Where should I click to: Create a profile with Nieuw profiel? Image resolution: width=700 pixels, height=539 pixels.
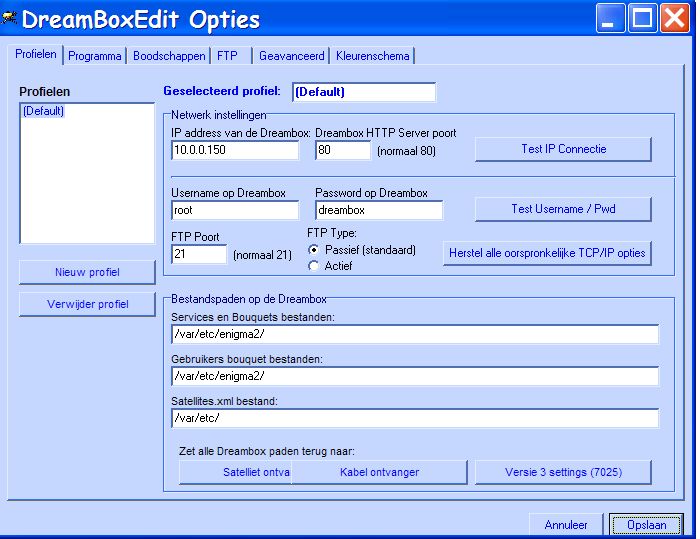[87, 272]
